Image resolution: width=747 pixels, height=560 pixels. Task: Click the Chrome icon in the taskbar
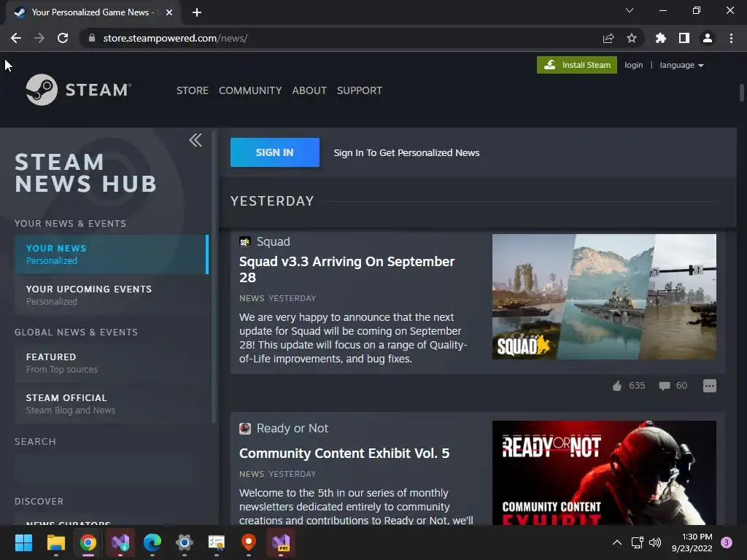88,542
